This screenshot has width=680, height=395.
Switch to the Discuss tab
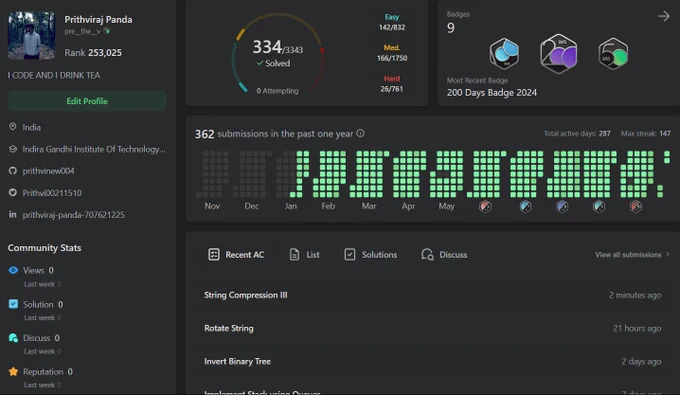tap(444, 255)
